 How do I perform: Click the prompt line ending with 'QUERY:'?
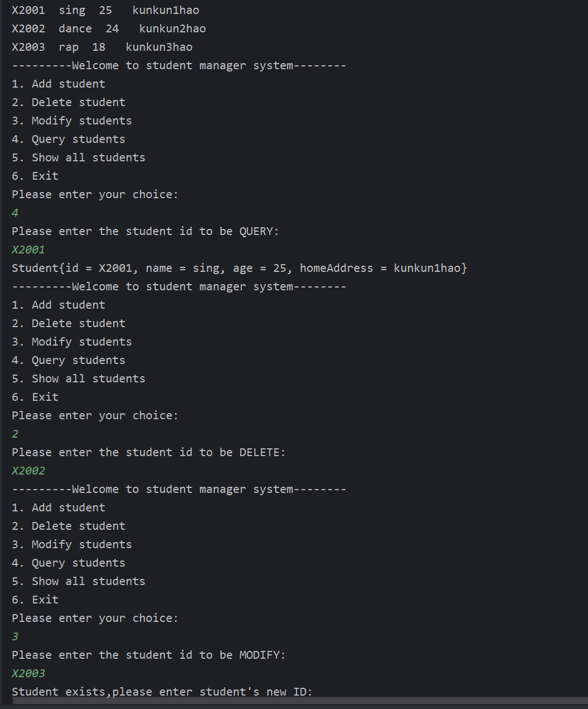pos(145,231)
